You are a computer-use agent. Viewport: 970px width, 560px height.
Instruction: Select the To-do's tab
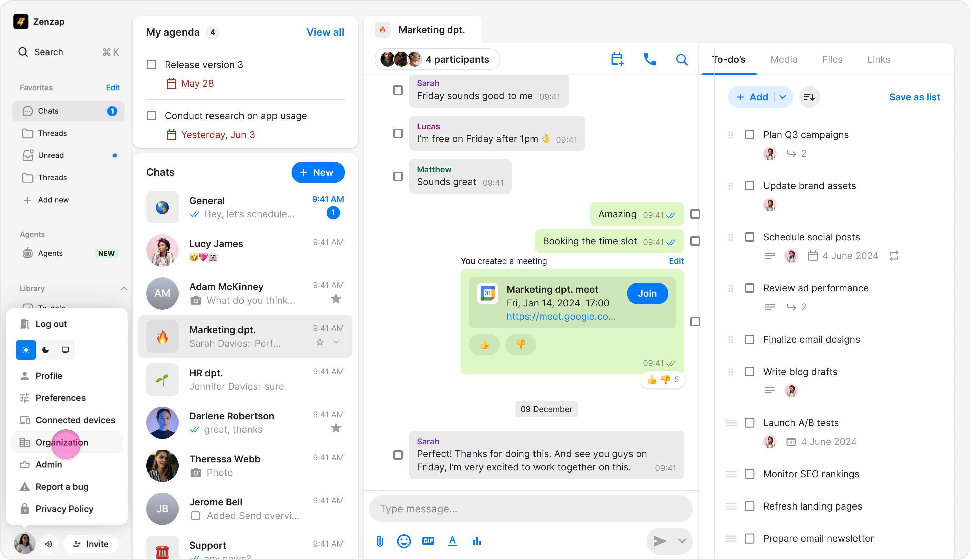729,59
